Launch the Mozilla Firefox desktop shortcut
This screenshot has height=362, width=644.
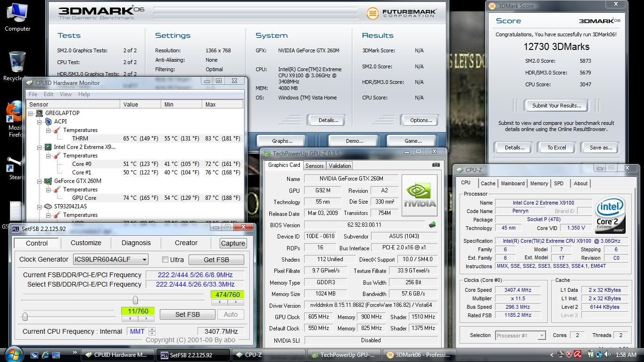[14, 118]
